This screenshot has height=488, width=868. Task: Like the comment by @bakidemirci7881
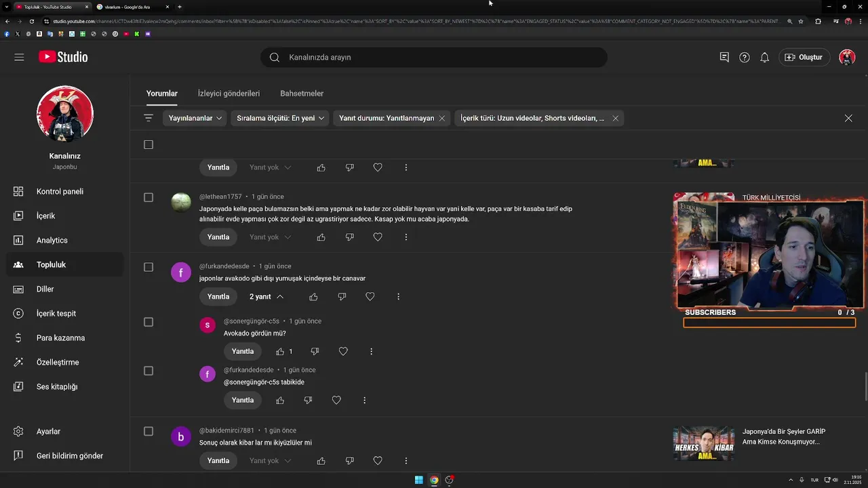[x=321, y=461]
